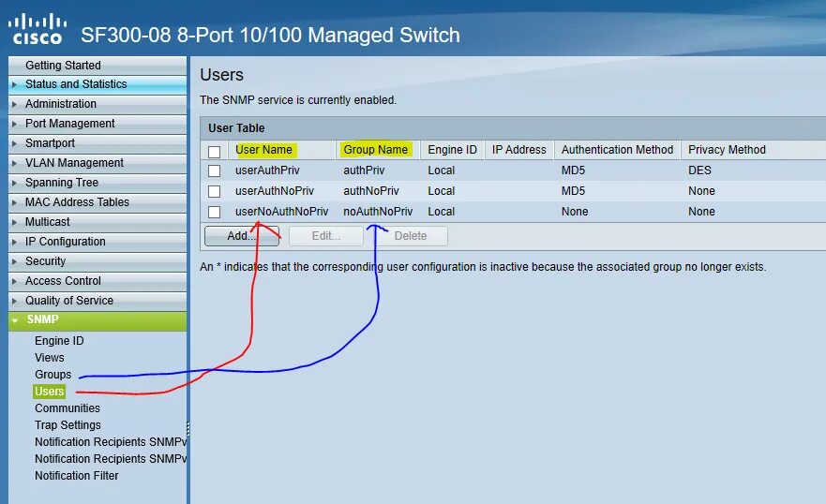The height and width of the screenshot is (504, 826).
Task: Check the userNoAuthNoPriv row checkbox
Action: [x=214, y=212]
